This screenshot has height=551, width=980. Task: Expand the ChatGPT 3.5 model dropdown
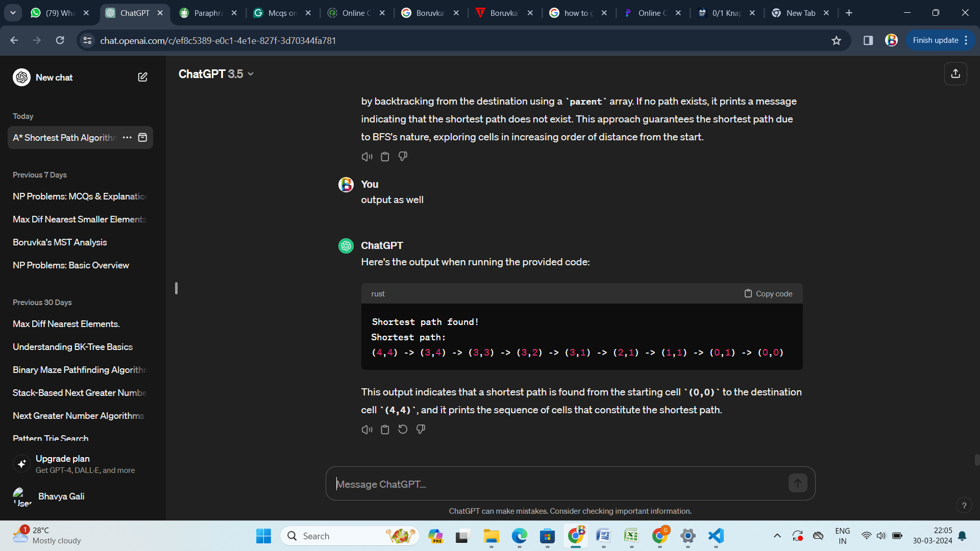coord(216,74)
